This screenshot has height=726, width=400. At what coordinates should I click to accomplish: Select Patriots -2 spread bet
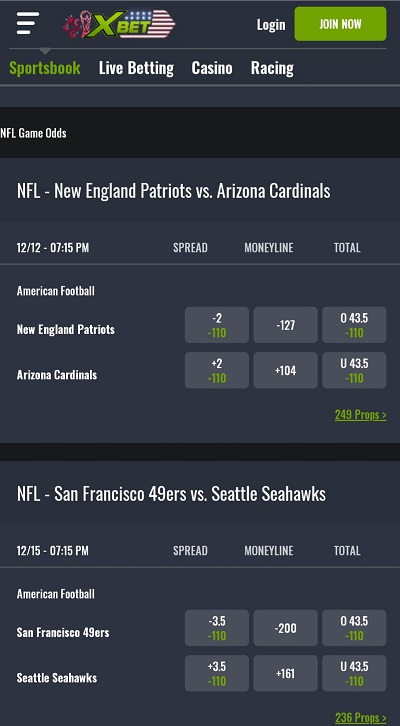[217, 325]
